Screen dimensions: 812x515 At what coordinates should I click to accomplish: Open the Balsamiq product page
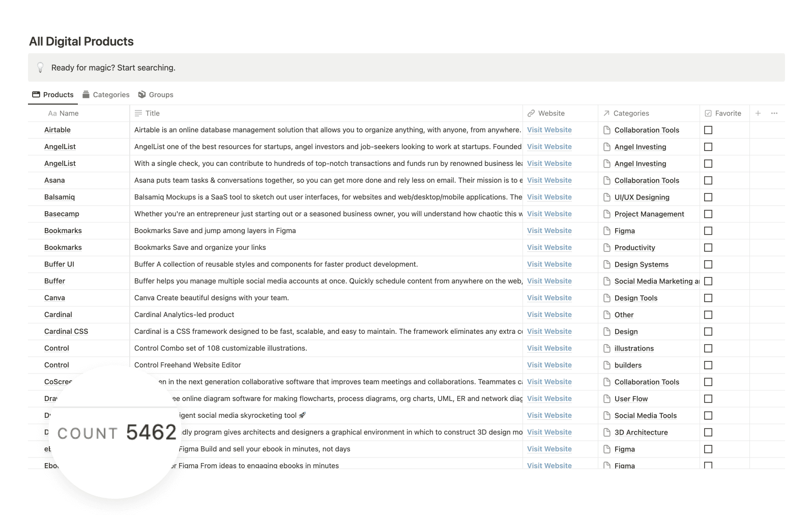point(60,197)
